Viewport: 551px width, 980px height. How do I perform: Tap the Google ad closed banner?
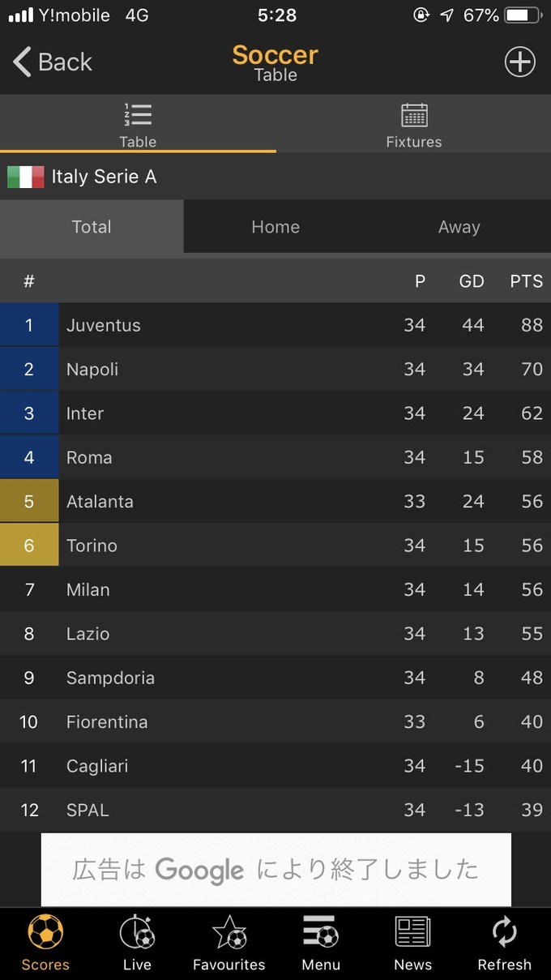[276, 870]
